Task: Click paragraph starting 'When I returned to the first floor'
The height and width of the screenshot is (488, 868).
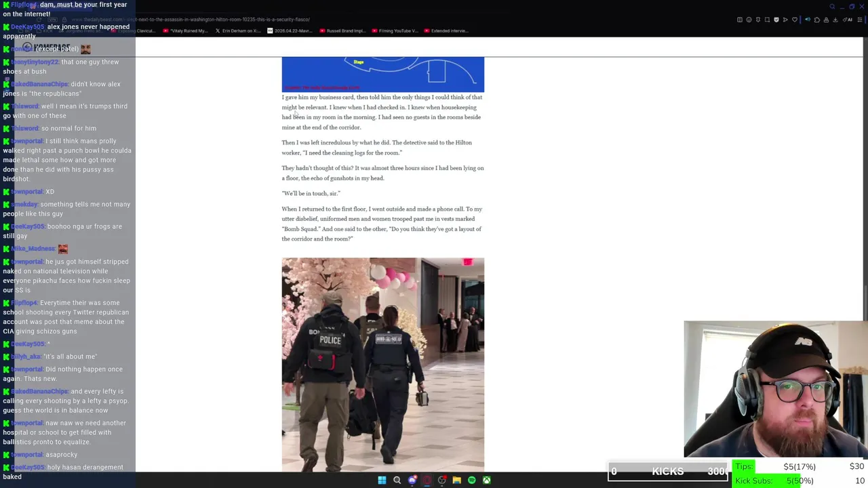Action: (382, 224)
